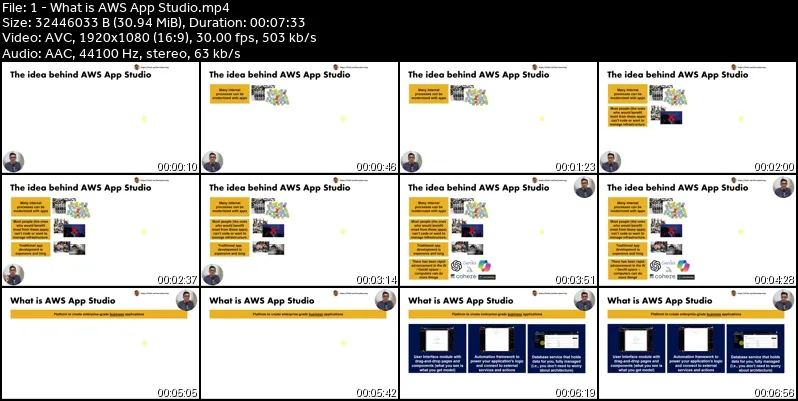The width and height of the screenshot is (798, 401).
Task: Click the thumbnail frame stamped 00:04:28
Action: 697,231
